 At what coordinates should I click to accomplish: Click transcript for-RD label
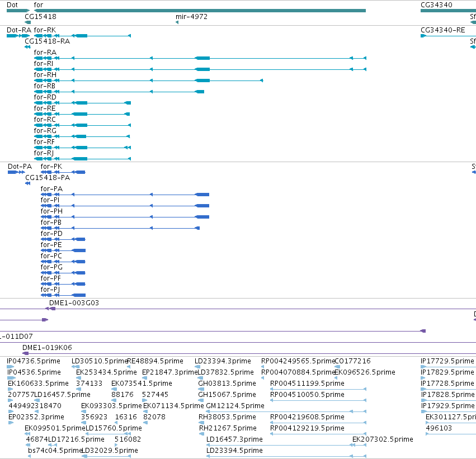(x=45, y=97)
